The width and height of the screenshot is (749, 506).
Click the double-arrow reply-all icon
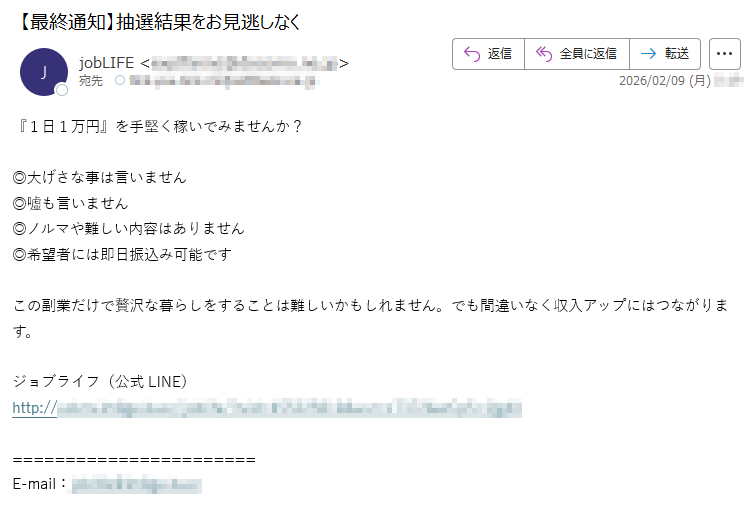pos(544,54)
